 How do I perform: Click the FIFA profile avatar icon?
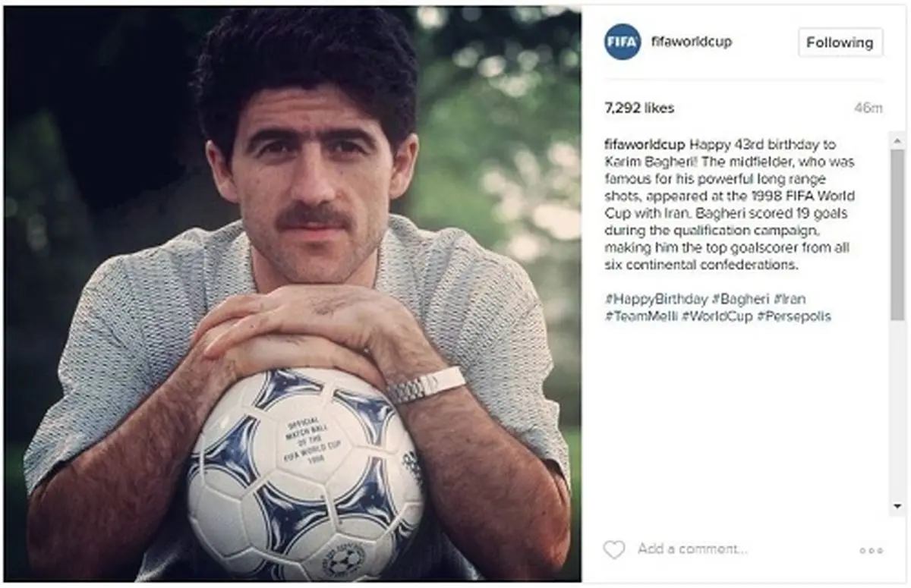coord(623,42)
